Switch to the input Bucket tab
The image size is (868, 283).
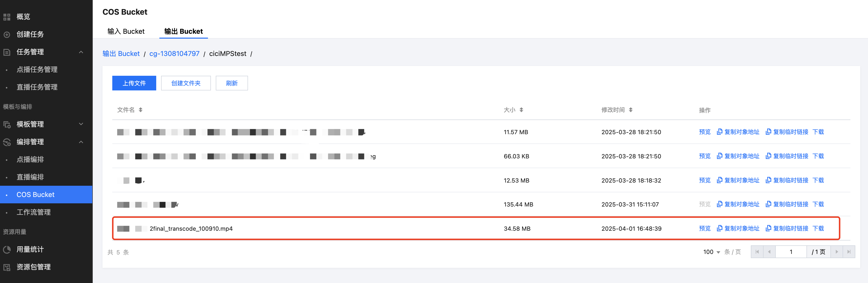(x=126, y=31)
